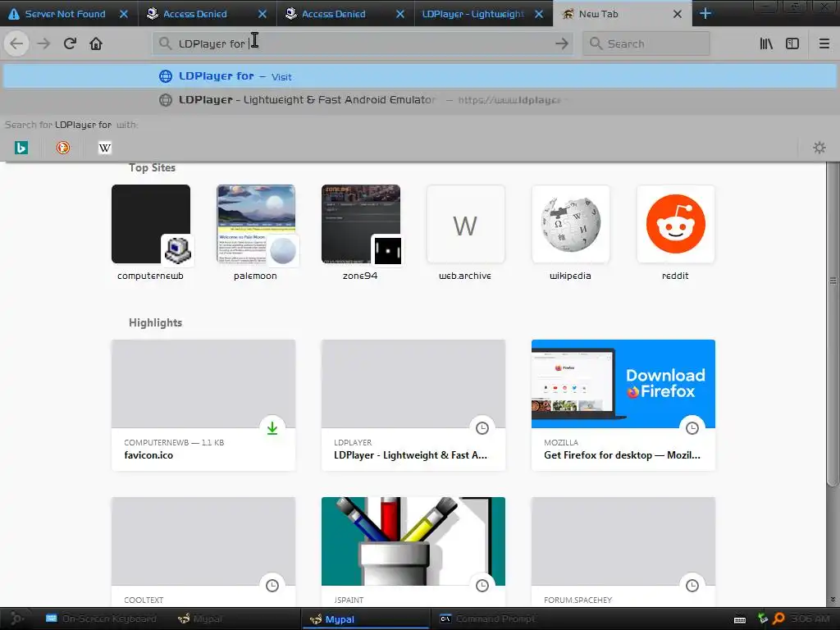
Task: Reload the current page
Action: (x=70, y=44)
